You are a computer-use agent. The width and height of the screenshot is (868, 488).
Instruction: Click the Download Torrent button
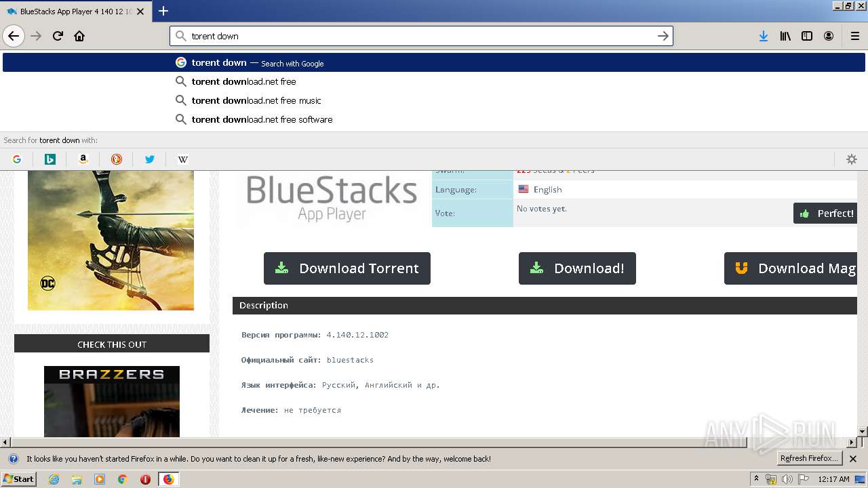347,268
